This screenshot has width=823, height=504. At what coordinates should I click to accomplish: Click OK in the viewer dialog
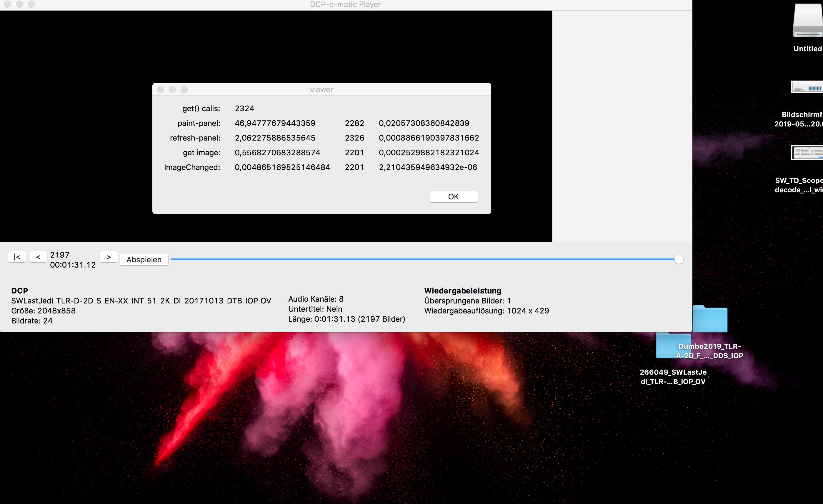click(x=453, y=197)
